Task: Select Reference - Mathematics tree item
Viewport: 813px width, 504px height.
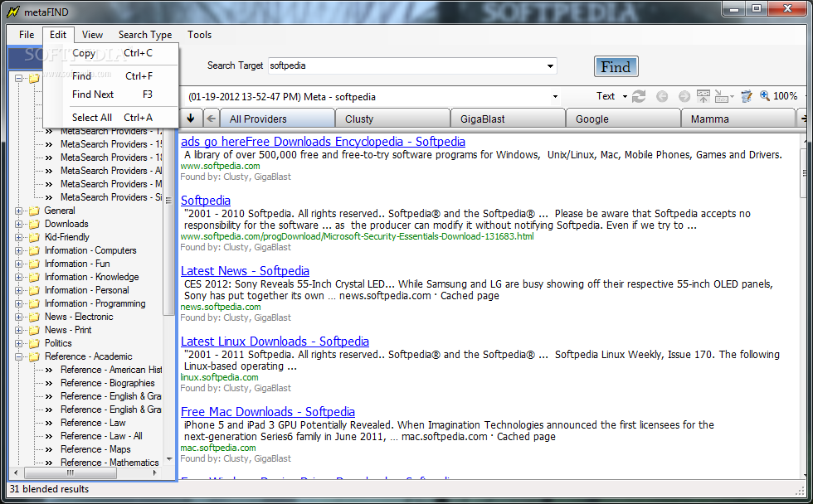Action: point(110,463)
